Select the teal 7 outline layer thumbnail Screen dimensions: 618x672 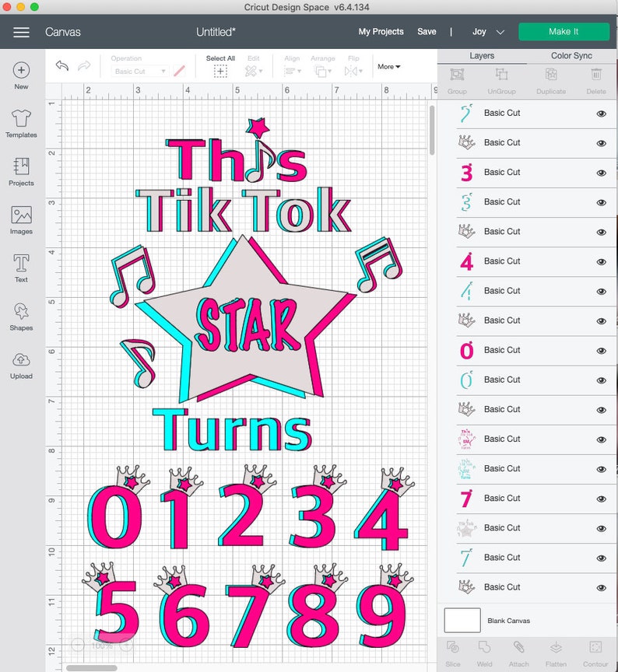(466, 558)
